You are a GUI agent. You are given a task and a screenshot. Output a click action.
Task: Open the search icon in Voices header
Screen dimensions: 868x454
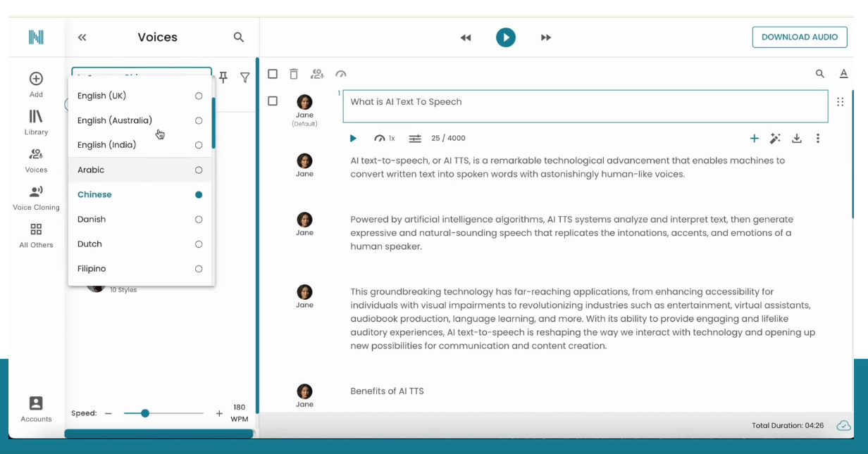[x=239, y=37]
